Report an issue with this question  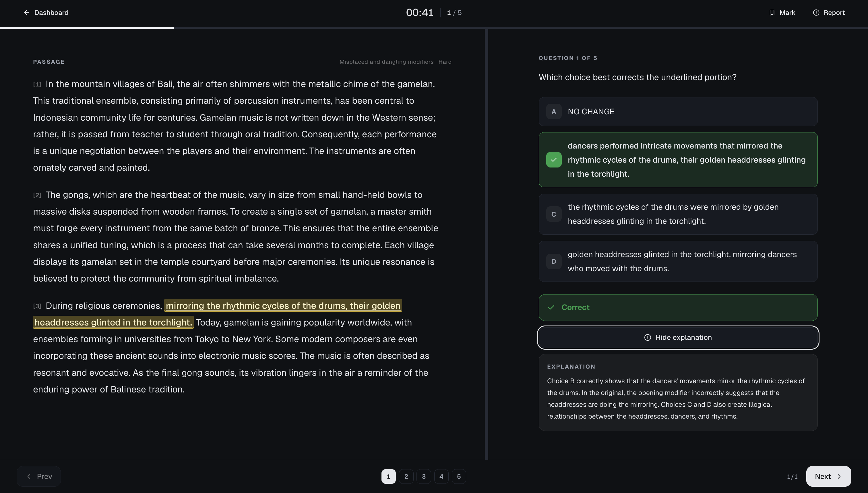pyautogui.click(x=829, y=13)
